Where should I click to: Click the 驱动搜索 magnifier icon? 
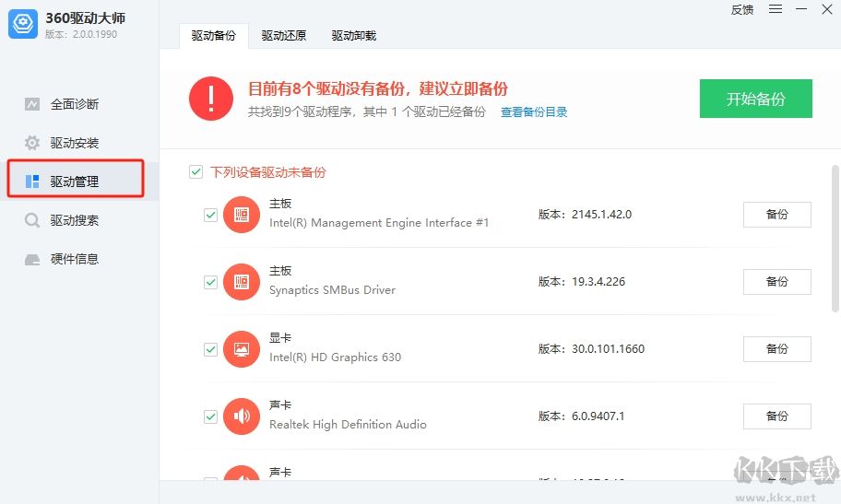coord(32,220)
